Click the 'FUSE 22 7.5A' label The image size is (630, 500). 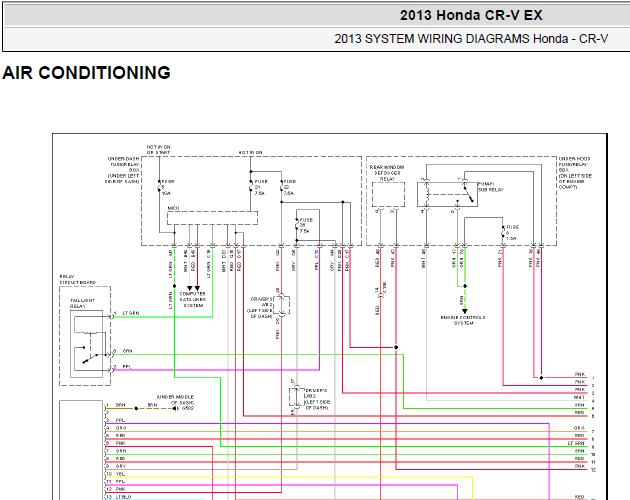click(290, 187)
